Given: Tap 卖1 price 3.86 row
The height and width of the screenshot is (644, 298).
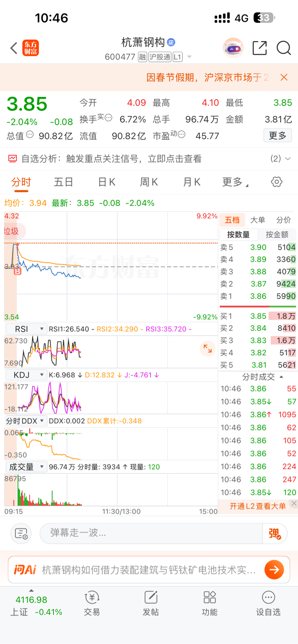Looking at the screenshot, I should pos(258,296).
